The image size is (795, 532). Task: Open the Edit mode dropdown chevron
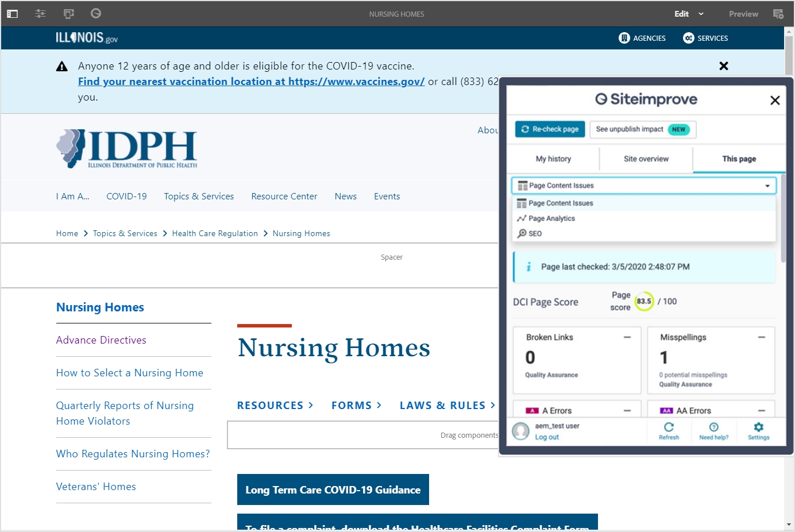[701, 14]
